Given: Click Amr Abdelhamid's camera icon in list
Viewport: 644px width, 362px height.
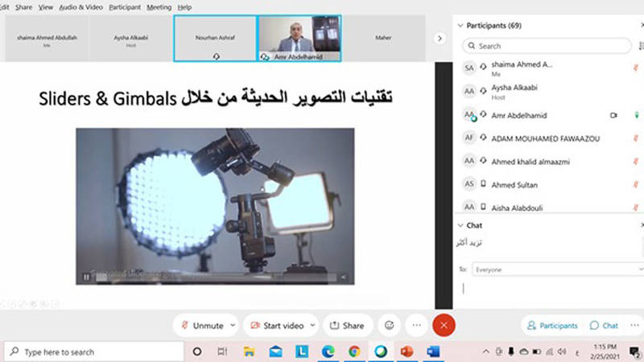Looking at the screenshot, I should (613, 116).
